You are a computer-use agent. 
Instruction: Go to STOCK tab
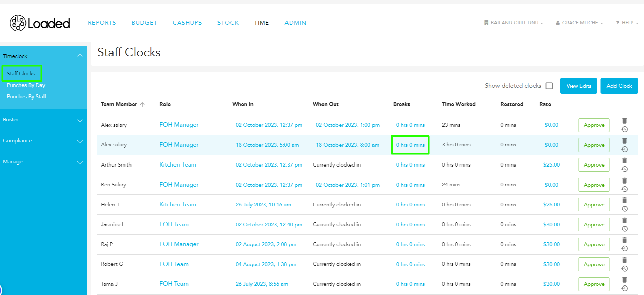click(x=228, y=23)
